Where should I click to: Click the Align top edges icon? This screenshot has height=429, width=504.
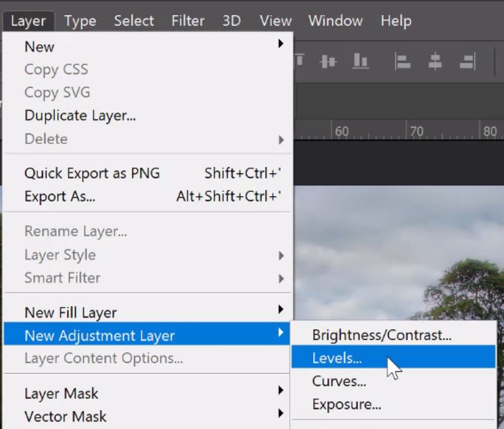(300, 61)
